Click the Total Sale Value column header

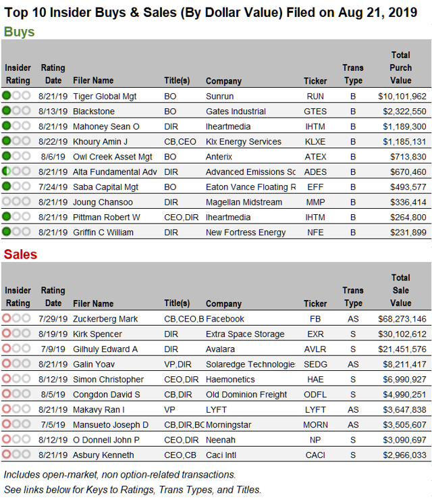pyautogui.click(x=400, y=291)
